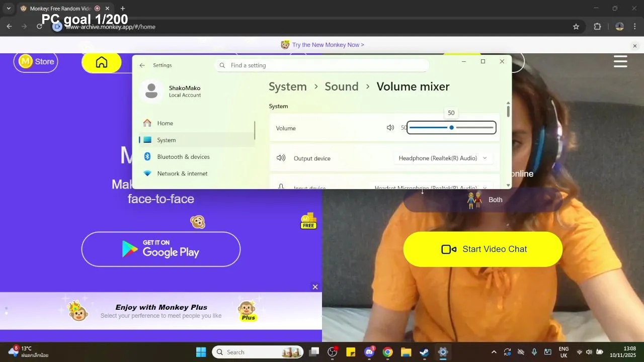Dismiss the top New Monkey announcement bar
644x362 pixels.
tap(635, 46)
